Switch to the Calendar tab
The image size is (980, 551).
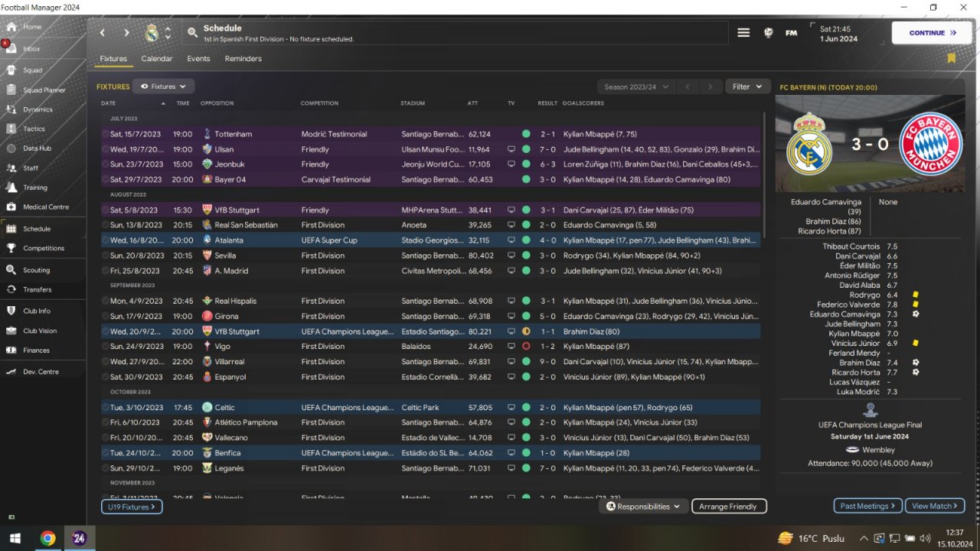click(157, 59)
